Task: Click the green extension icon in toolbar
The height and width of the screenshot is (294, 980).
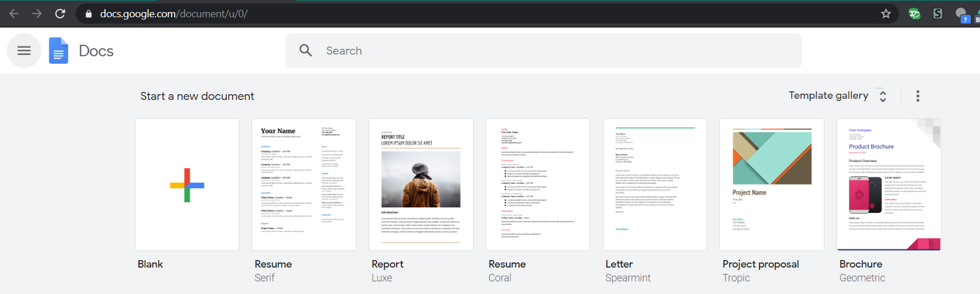Action: [915, 13]
